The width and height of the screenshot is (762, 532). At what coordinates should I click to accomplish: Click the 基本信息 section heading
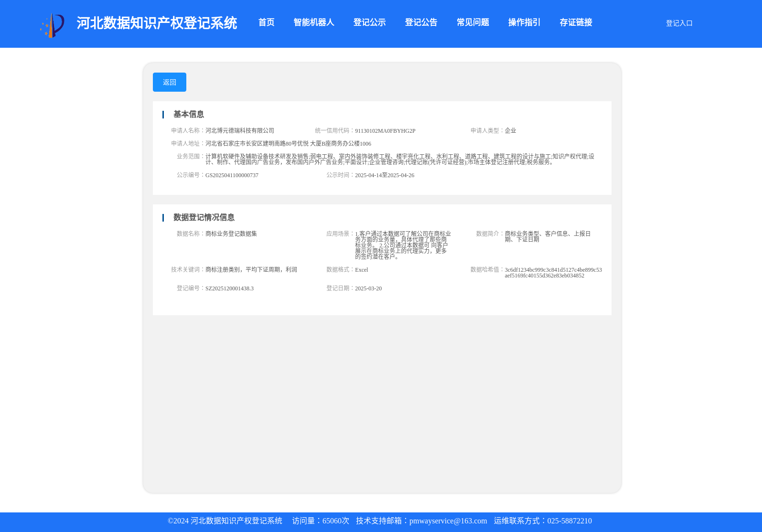tap(188, 114)
